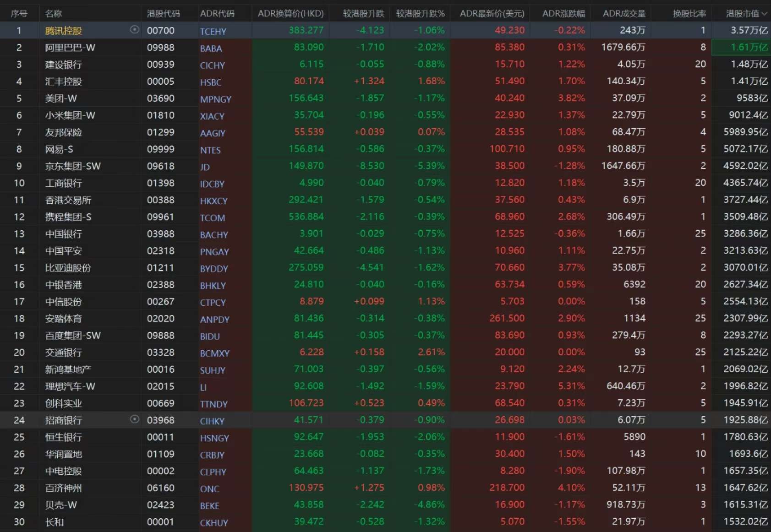Click the 536.884 converted price of 携程集团-S
The image size is (771, 532).
pyautogui.click(x=306, y=217)
